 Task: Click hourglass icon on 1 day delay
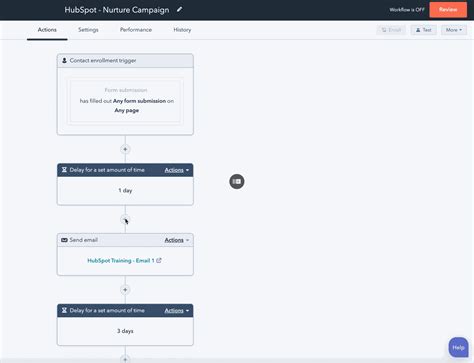[x=64, y=170]
